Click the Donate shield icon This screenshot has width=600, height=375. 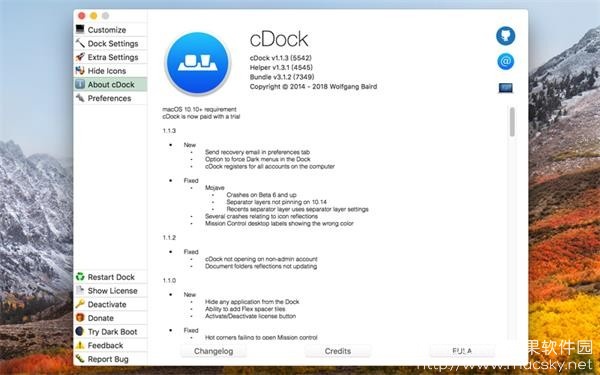pos(80,318)
